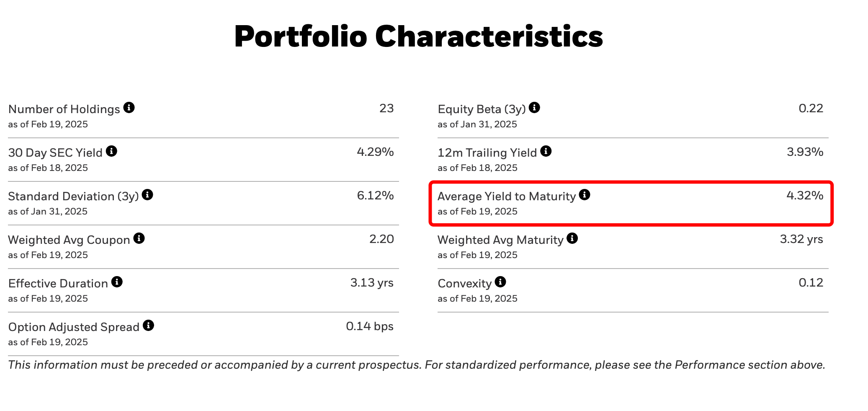Image resolution: width=868 pixels, height=411 pixels.
Task: Click the Number of Holdings label
Action: coord(64,109)
